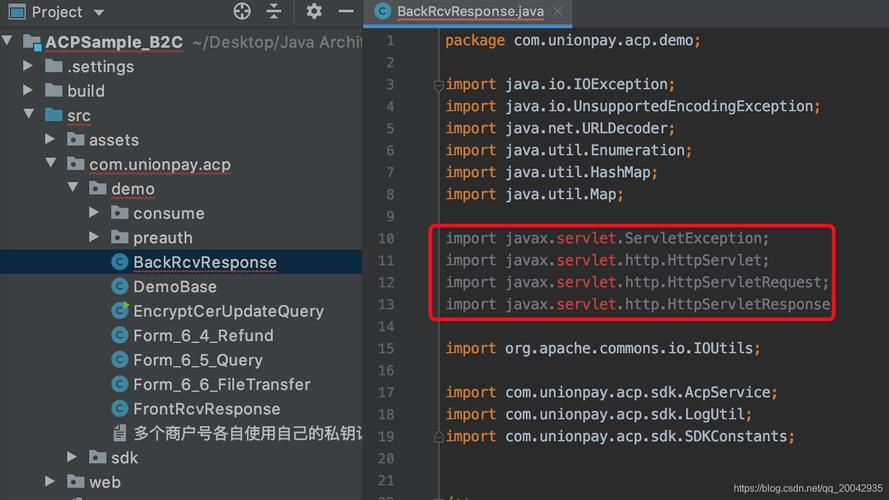The image size is (889, 500).
Task: Click line 15 IOUtils import statement
Action: click(x=603, y=348)
